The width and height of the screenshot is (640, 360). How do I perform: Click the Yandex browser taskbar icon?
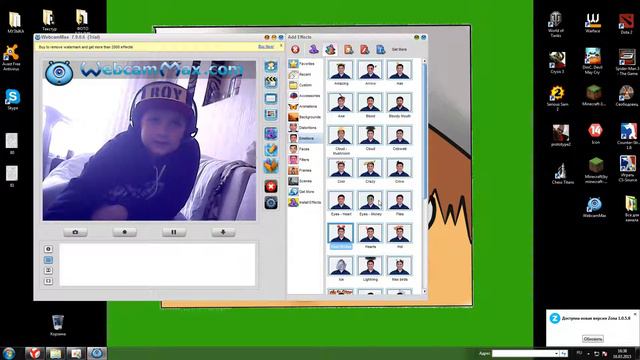tap(34, 353)
